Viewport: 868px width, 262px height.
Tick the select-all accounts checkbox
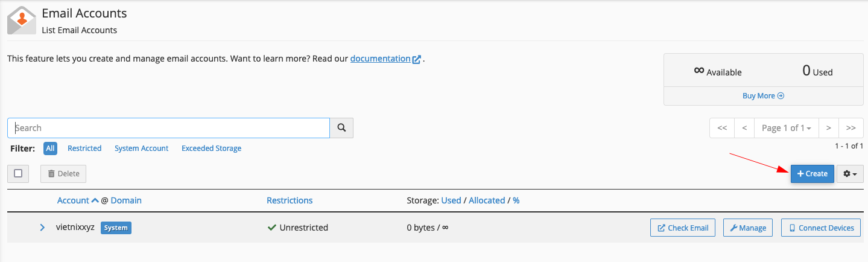pyautogui.click(x=18, y=173)
